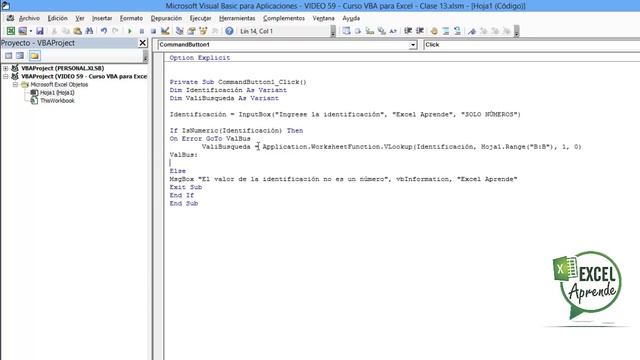This screenshot has height=360, width=640.
Task: Click the Paste clipboard icon
Action: tap(77, 31)
